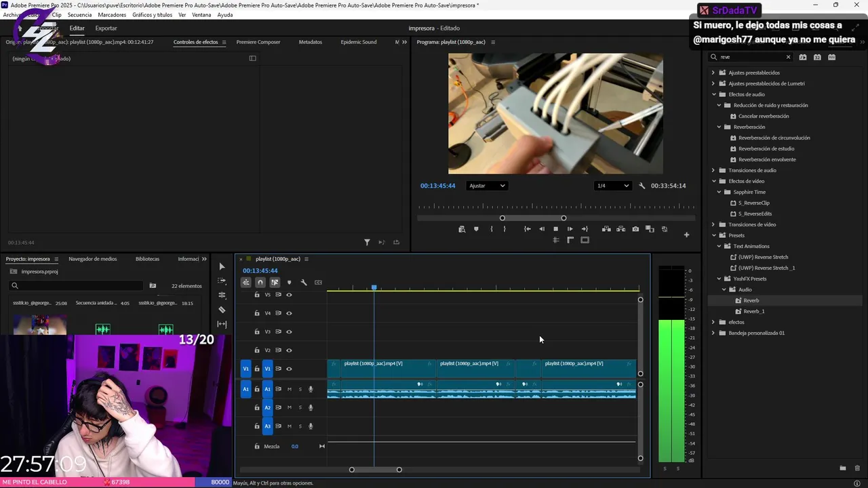Solo audio track A2
Image resolution: width=868 pixels, height=488 pixels.
[300, 407]
